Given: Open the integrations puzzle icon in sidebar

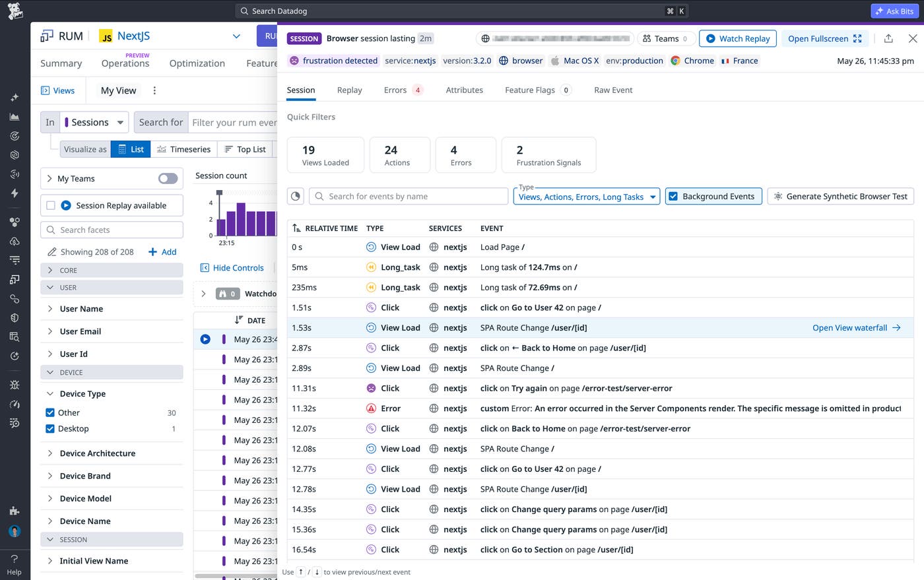Looking at the screenshot, I should click(15, 511).
